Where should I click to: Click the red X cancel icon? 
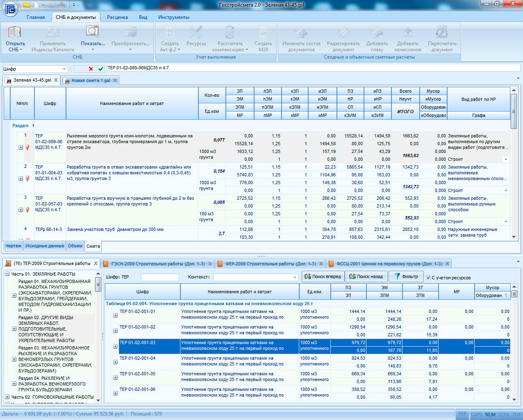pyautogui.click(x=91, y=69)
